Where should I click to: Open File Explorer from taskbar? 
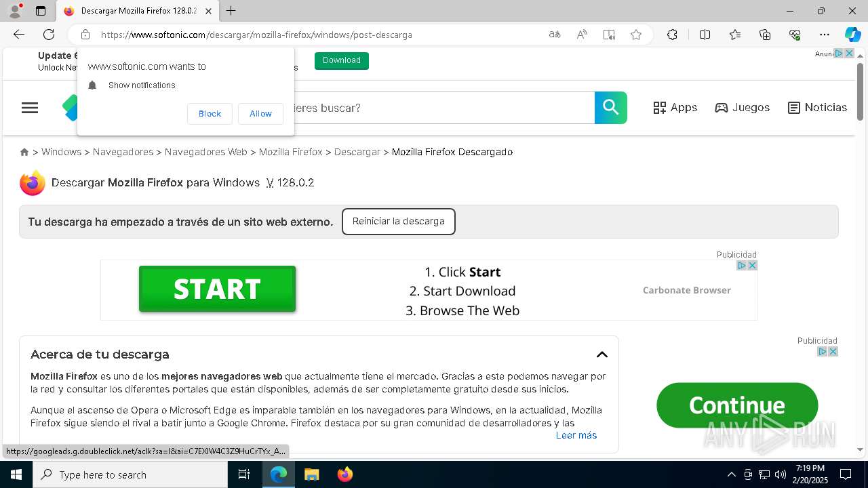pyautogui.click(x=311, y=474)
